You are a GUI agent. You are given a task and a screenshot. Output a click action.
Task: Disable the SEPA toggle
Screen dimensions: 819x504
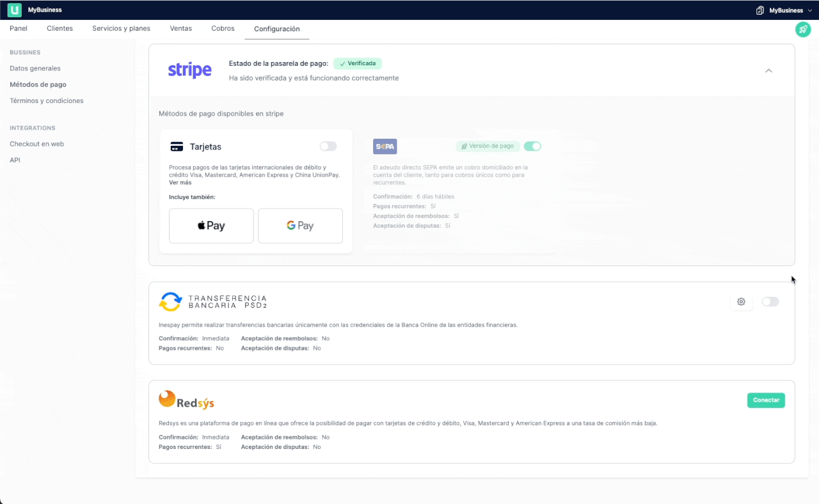[x=532, y=146]
